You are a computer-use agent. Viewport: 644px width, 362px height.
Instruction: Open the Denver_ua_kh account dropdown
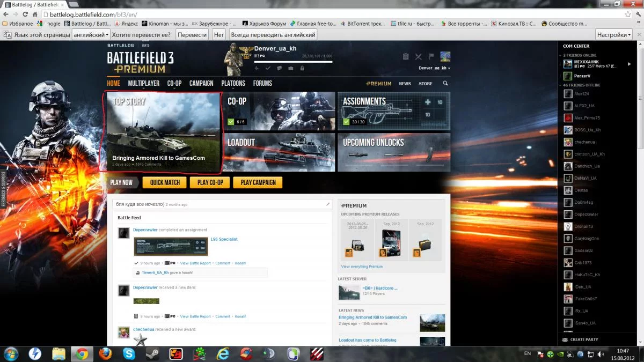tap(434, 68)
